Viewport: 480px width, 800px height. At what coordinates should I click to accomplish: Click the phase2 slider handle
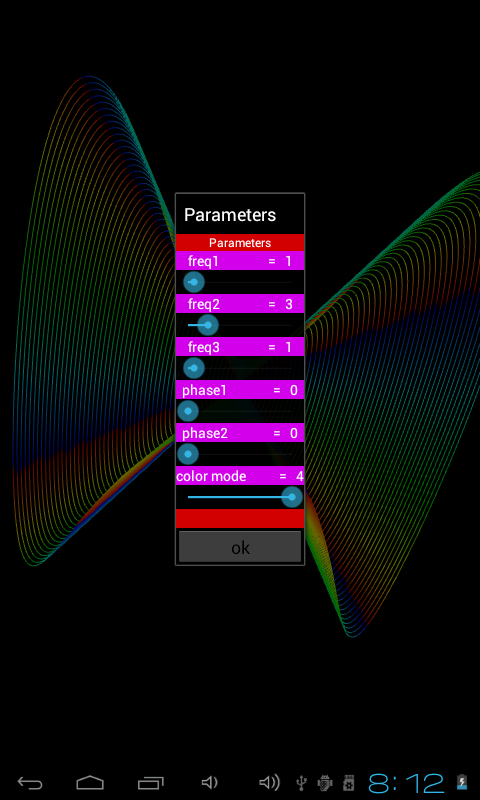click(x=188, y=454)
